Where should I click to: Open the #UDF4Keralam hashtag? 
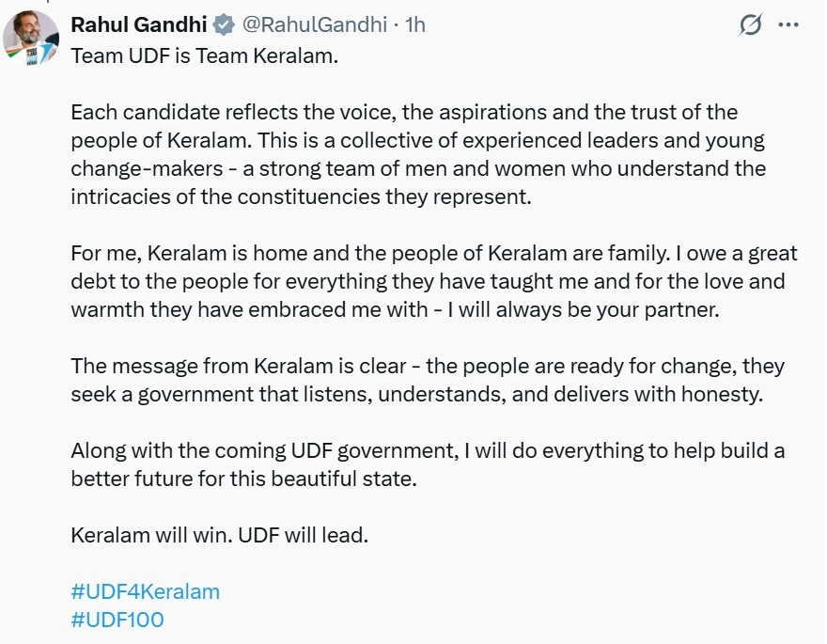(145, 591)
